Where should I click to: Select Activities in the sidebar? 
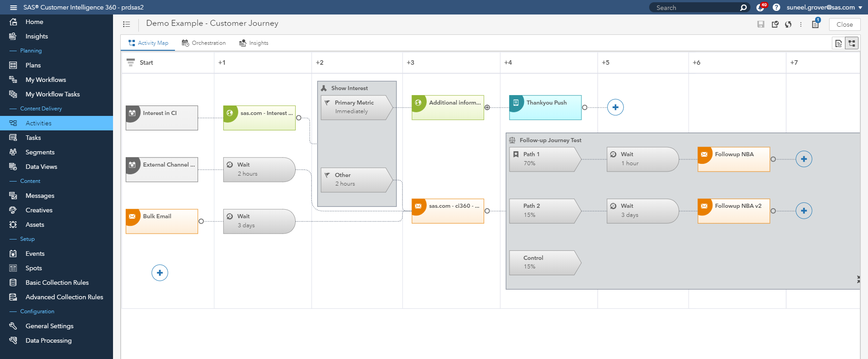click(x=57, y=123)
